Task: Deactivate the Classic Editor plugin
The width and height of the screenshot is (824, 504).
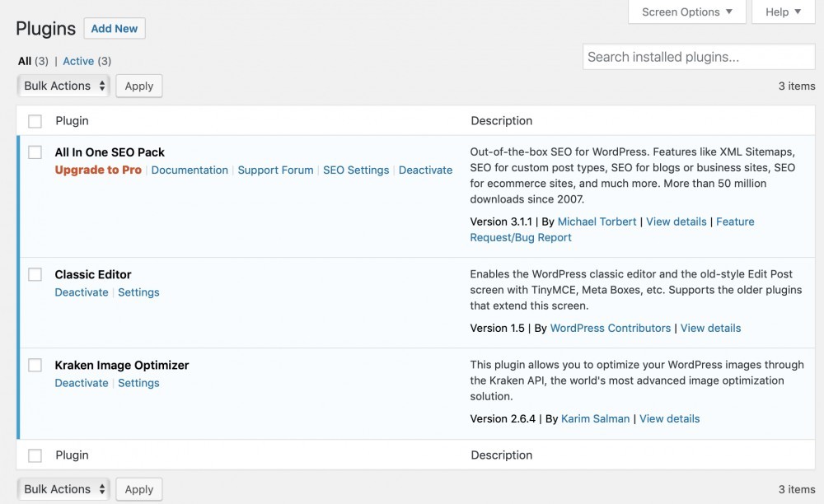Action: pos(82,292)
